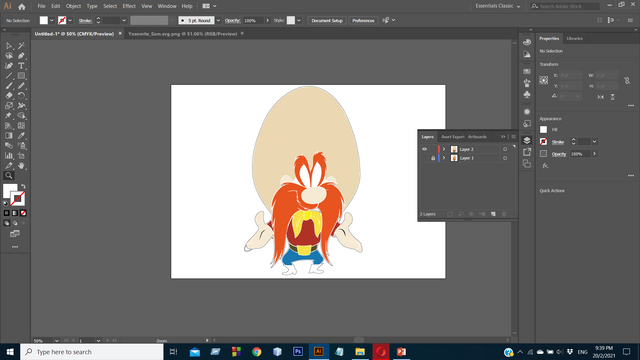Image resolution: width=640 pixels, height=360 pixels.
Task: Toggle Layer 2 visibility eye
Action: pos(424,149)
